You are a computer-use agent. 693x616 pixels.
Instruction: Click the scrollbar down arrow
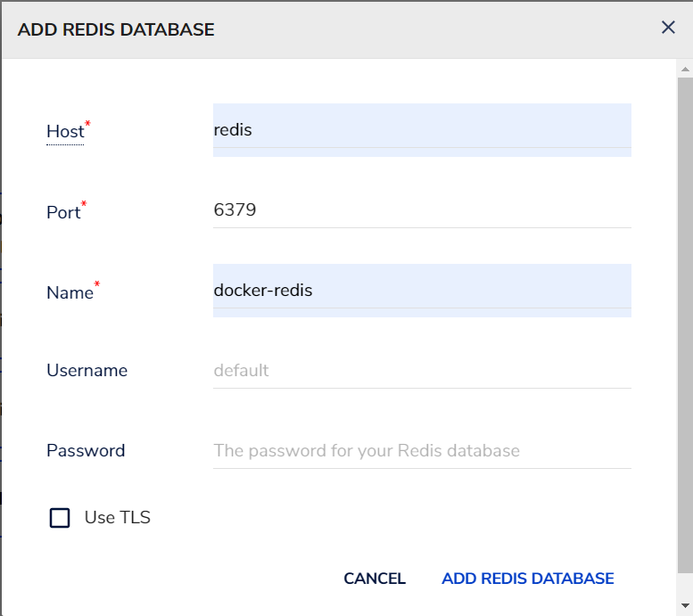pyautogui.click(x=685, y=605)
